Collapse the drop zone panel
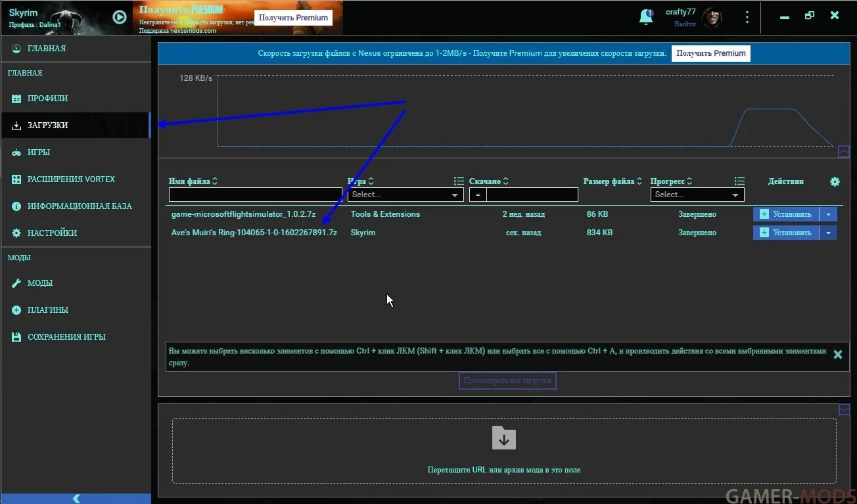 coord(845,409)
